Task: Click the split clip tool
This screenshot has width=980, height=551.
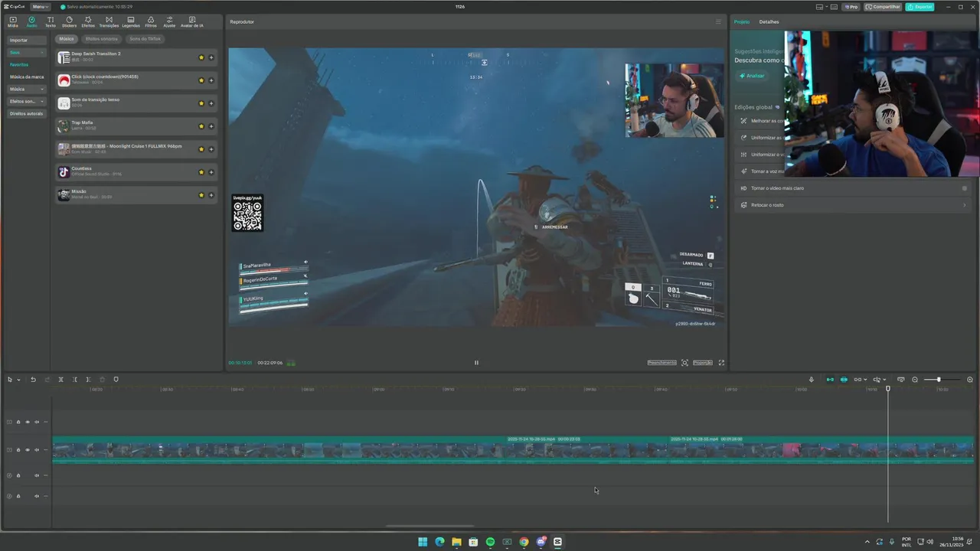Action: pyautogui.click(x=60, y=380)
